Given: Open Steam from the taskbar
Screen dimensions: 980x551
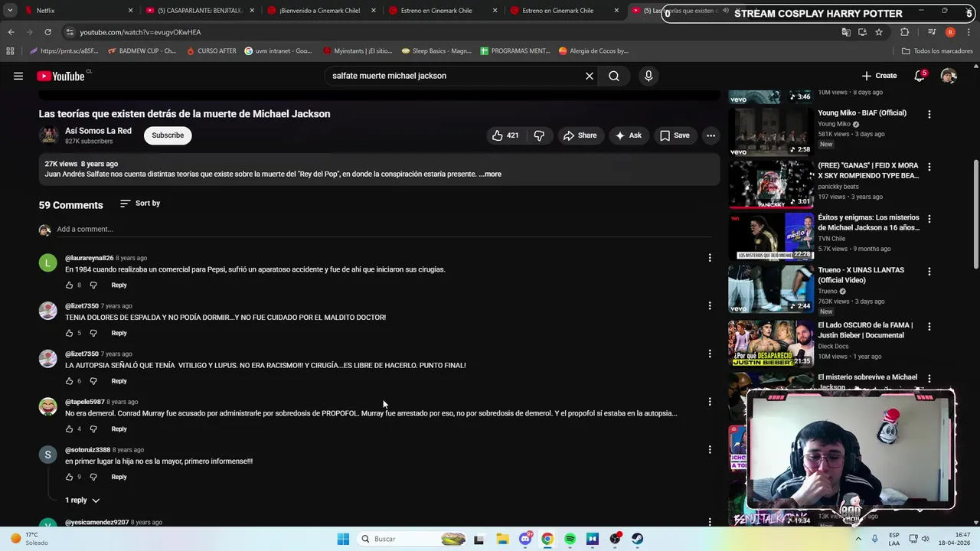Looking at the screenshot, I should click(637, 539).
